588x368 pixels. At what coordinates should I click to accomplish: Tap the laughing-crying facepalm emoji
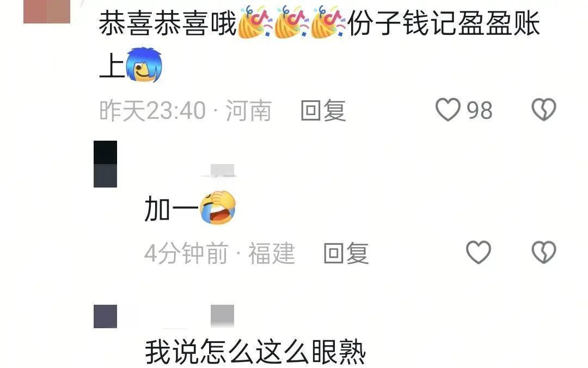point(217,208)
